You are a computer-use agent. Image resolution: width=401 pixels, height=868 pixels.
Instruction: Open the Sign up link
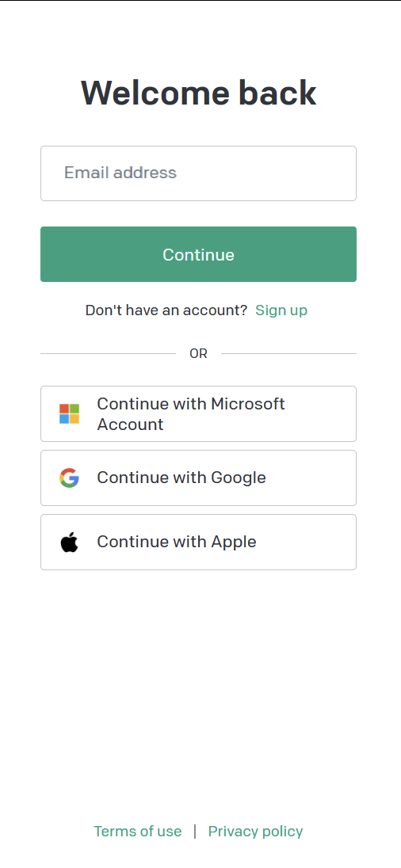pos(281,310)
